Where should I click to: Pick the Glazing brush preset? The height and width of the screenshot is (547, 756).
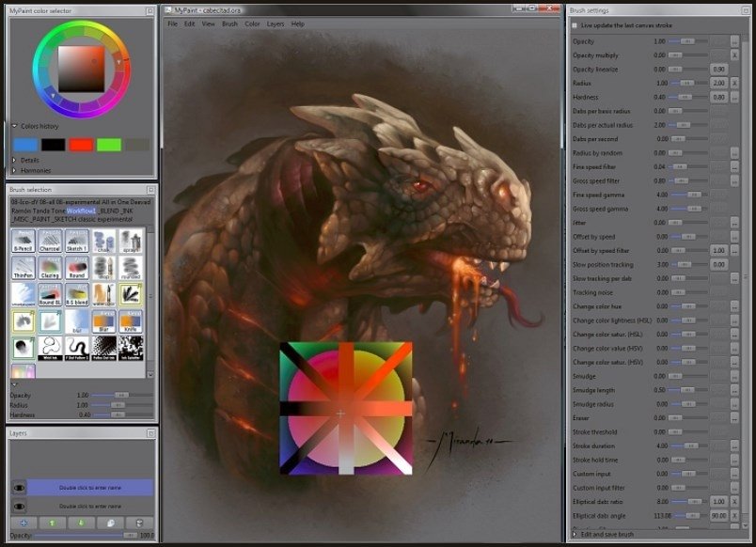(x=51, y=269)
